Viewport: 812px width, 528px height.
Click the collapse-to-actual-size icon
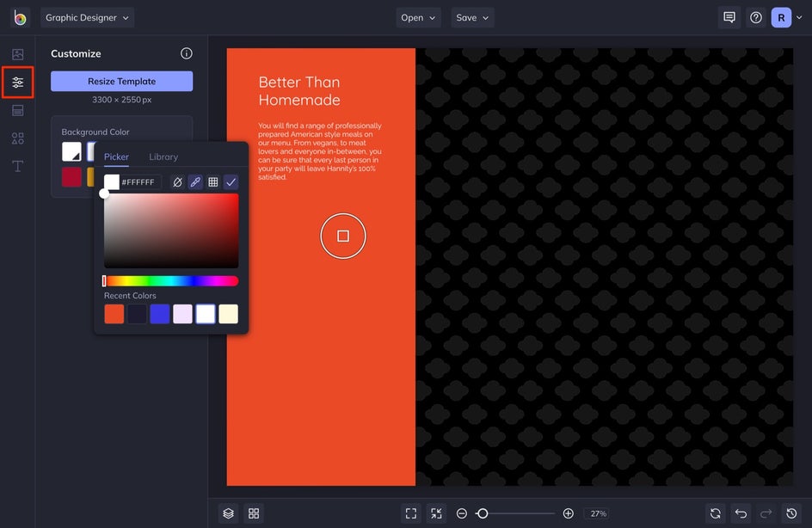pos(437,513)
